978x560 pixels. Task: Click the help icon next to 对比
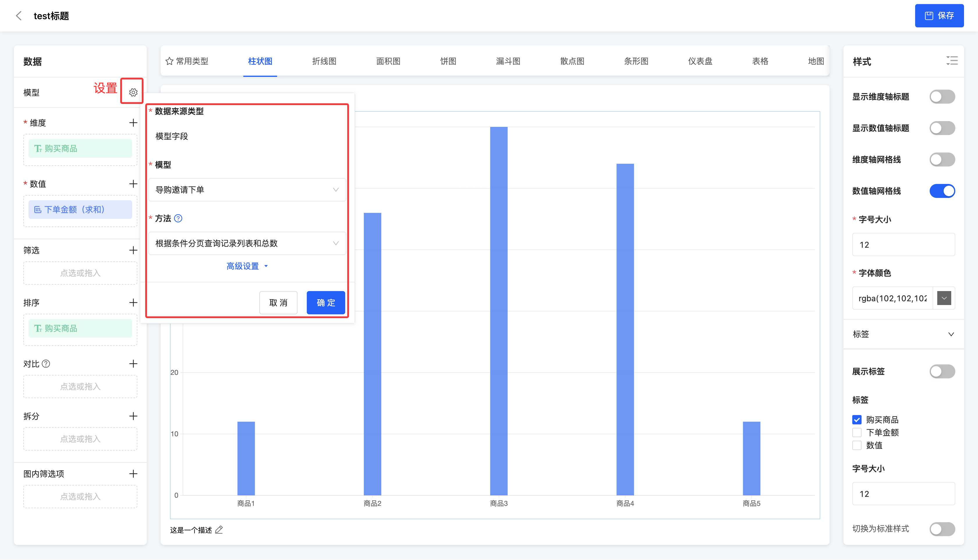tap(46, 364)
